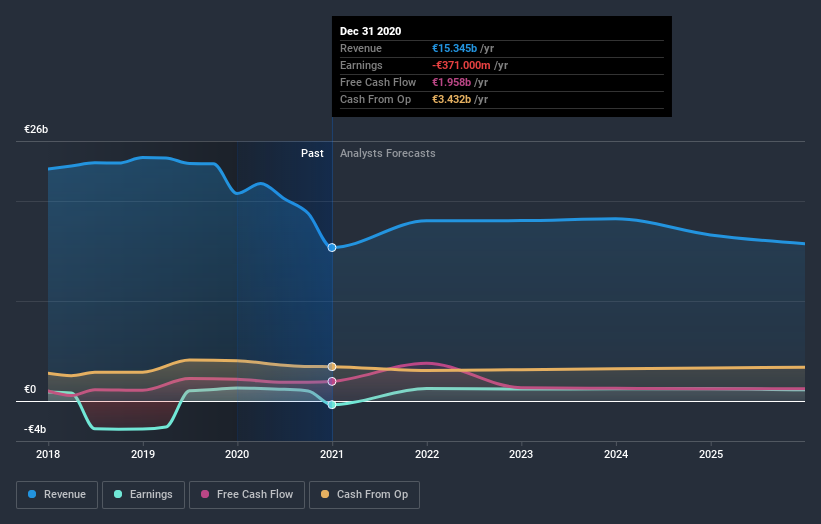Click the Earnings marker at 2021
The height and width of the screenshot is (524, 821).
pyautogui.click(x=332, y=405)
